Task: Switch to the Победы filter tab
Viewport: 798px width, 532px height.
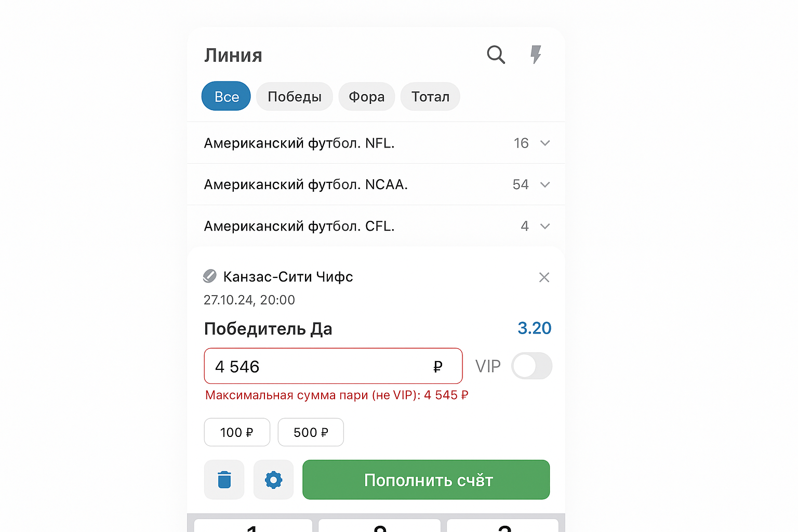Action: (x=294, y=97)
